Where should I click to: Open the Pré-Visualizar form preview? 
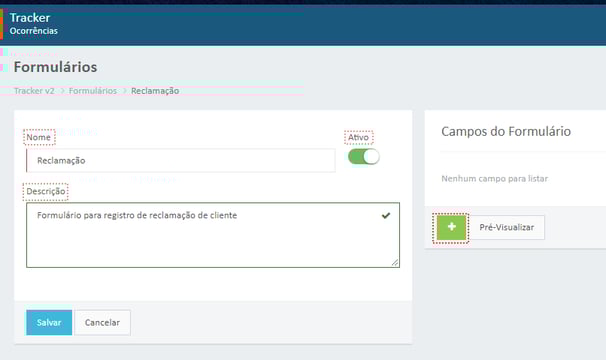pyautogui.click(x=507, y=227)
